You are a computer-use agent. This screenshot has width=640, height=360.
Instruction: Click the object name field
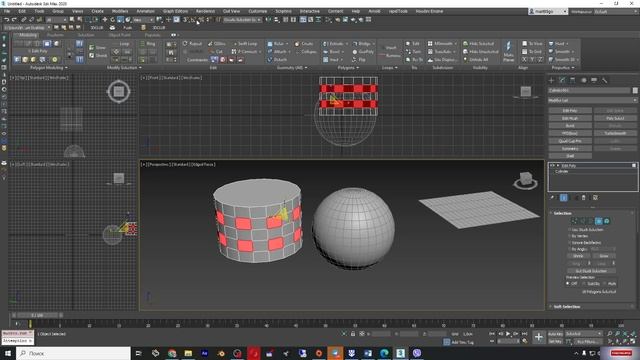pos(589,90)
